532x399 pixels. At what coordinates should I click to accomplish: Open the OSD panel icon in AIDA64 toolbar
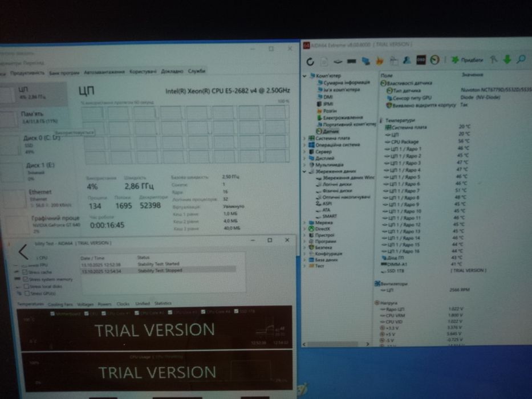421,60
